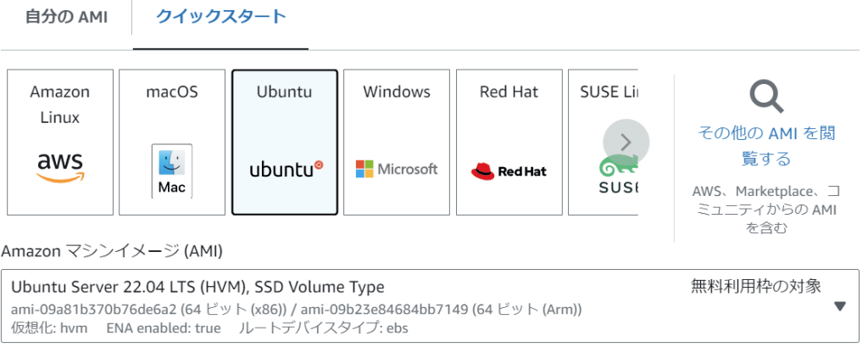This screenshot has width=868, height=353.
Task: Pick the Windows tile label
Action: pos(397,92)
